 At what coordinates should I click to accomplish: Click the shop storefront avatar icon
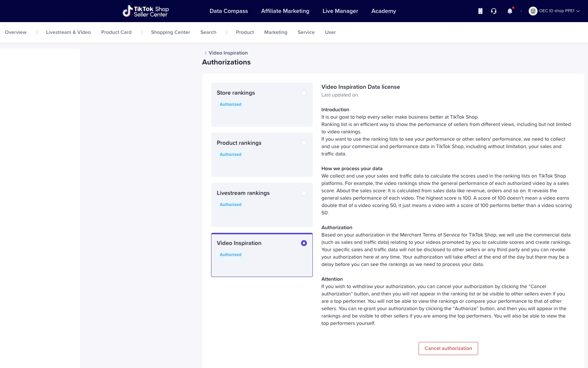tap(533, 11)
